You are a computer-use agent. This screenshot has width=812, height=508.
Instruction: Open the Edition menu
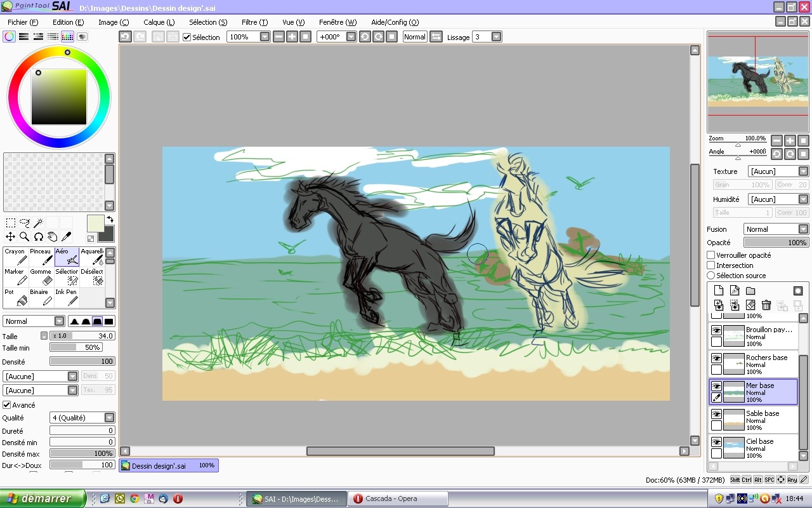68,22
